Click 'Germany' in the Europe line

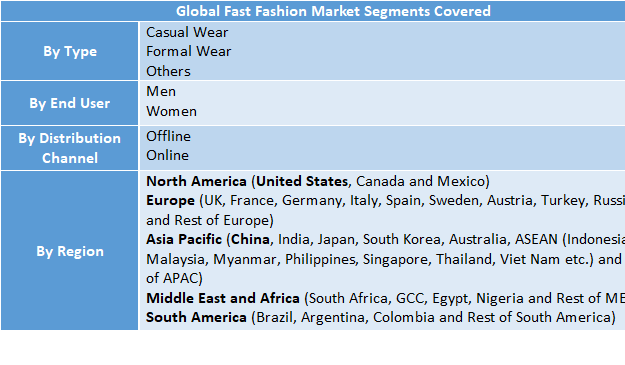click(x=312, y=200)
